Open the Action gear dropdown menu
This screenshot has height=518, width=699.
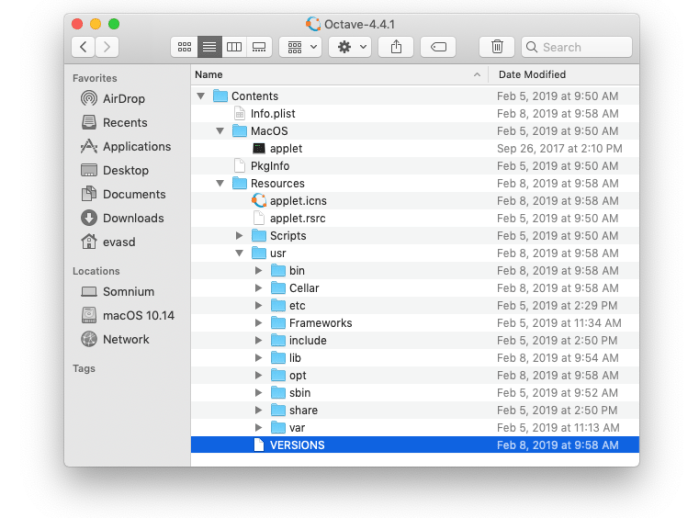(x=349, y=47)
